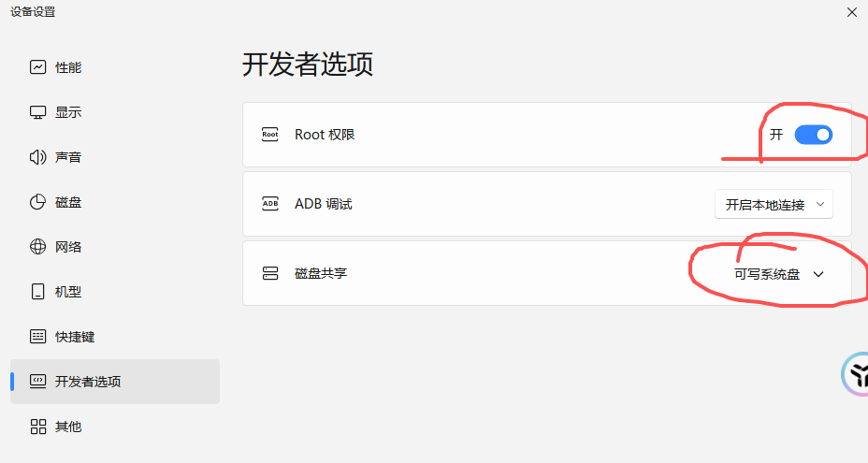The image size is (868, 463).
Task: Select the 机型 phone icon
Action: point(37,291)
